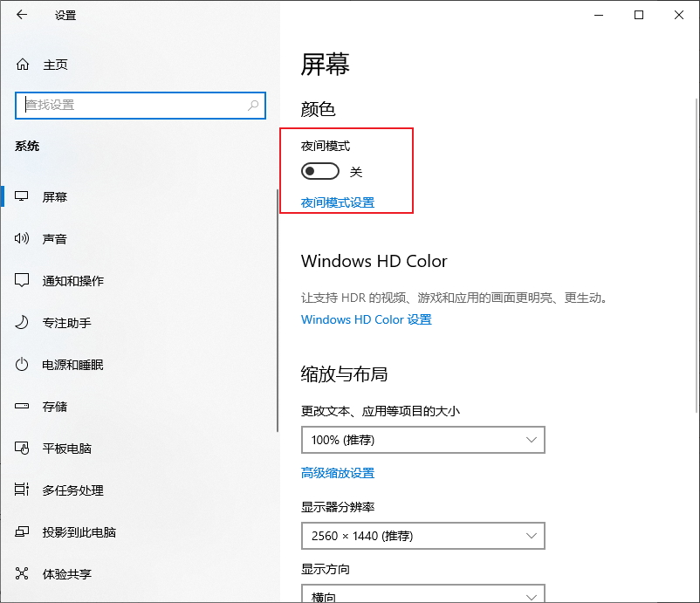
Task: Open the 电源和睡眠 power icon
Action: tap(21, 364)
